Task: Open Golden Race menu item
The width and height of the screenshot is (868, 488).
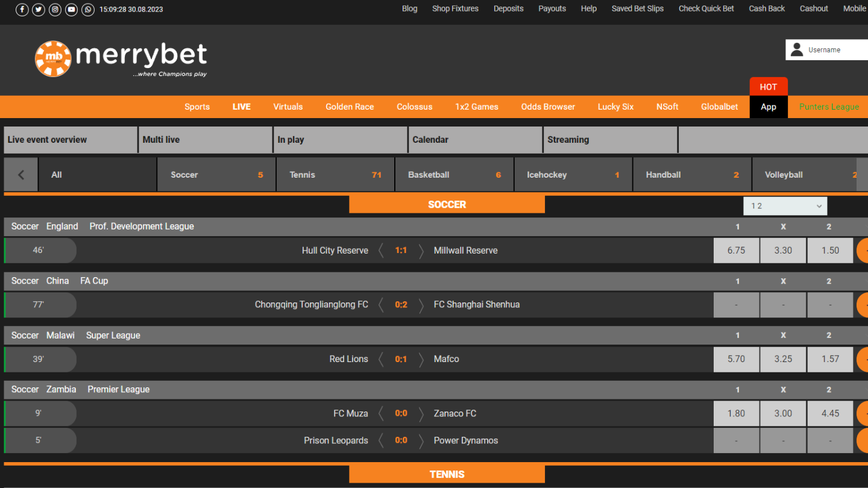Action: 350,107
